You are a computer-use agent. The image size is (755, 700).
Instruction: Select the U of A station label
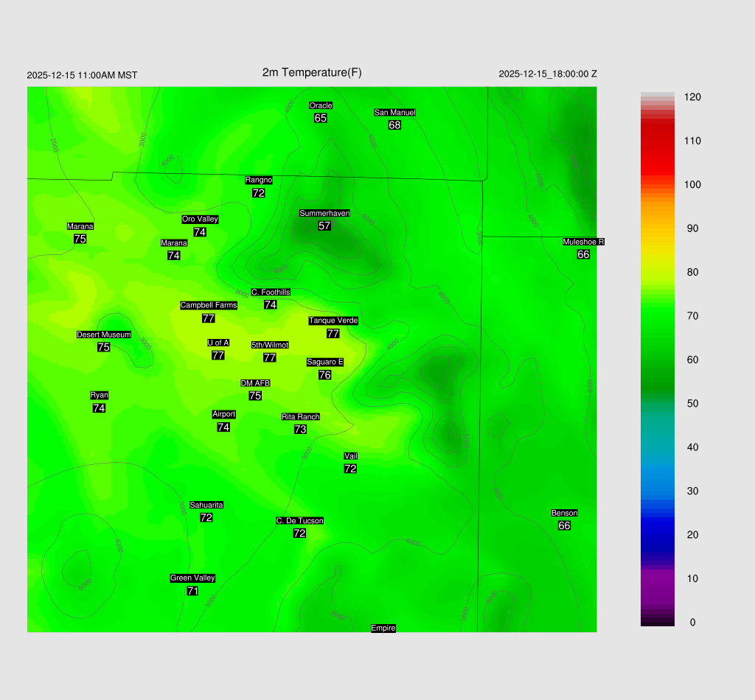218,343
